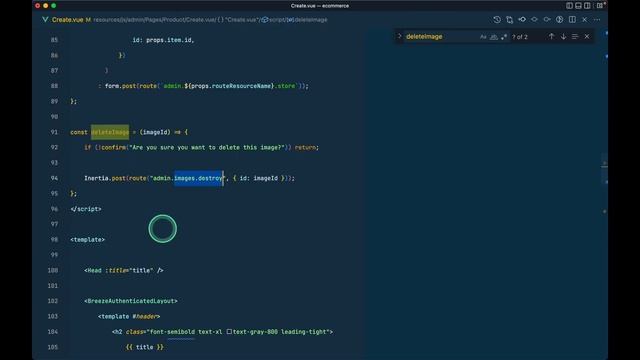640x360 pixels.
Task: Click Inertia.post on line 94
Action: (x=105, y=178)
